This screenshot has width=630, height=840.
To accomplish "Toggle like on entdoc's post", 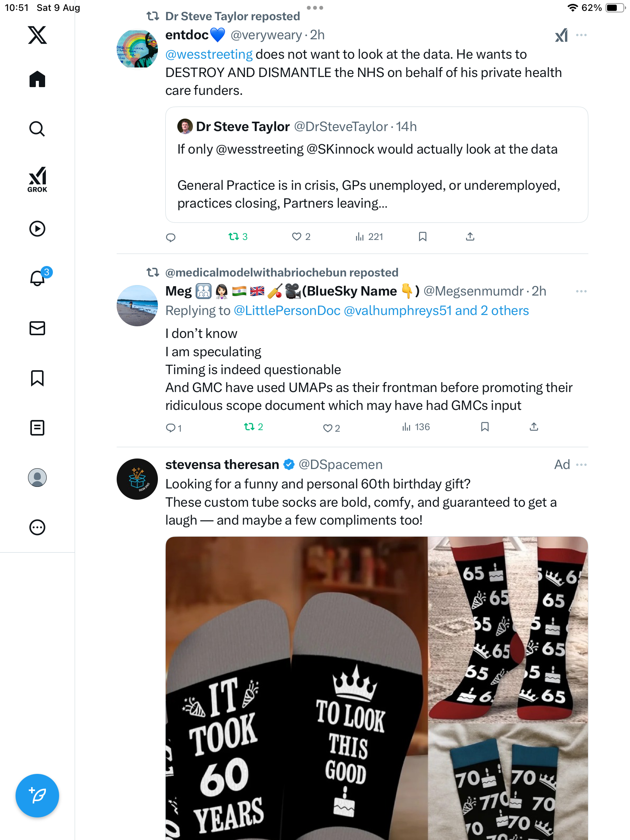I will 297,236.
